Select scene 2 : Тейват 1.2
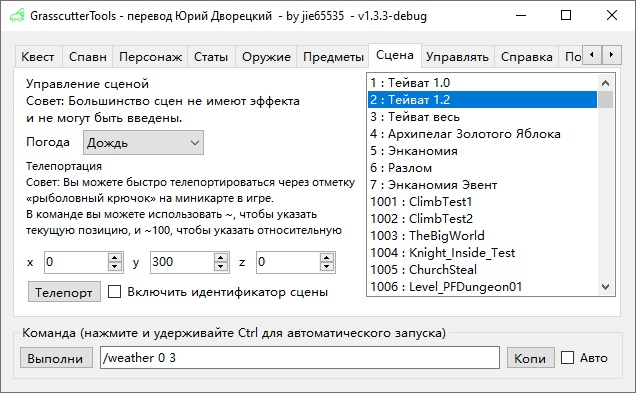This screenshot has width=636, height=393. 482,100
